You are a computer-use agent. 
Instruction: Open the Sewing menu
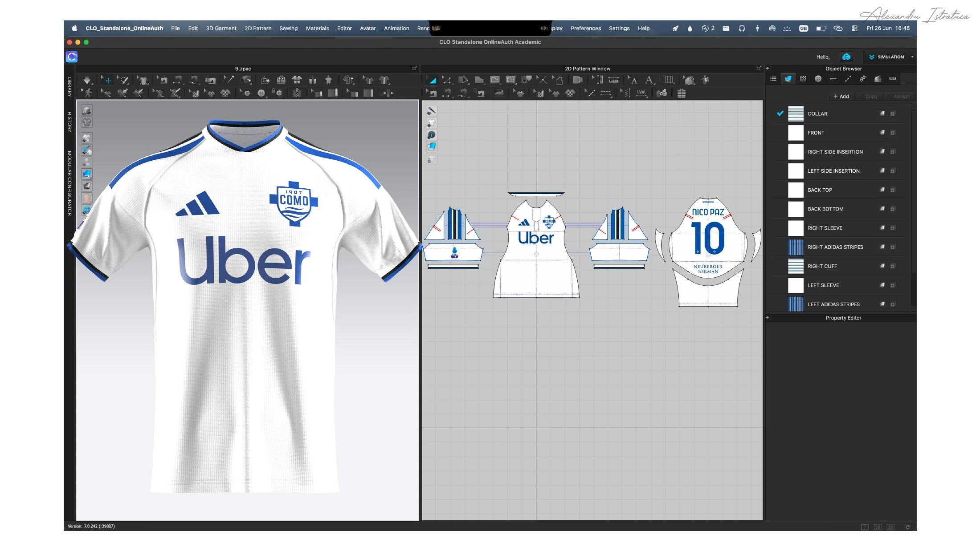pyautogui.click(x=288, y=28)
